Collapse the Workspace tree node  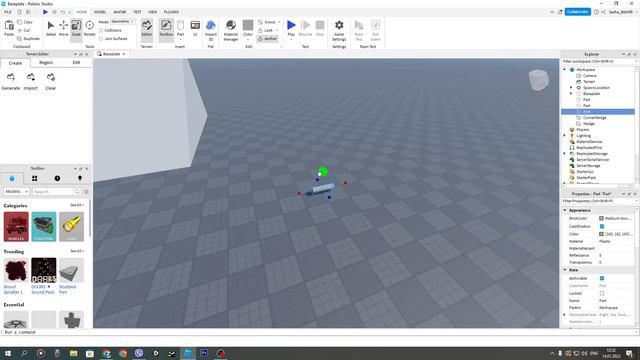565,70
